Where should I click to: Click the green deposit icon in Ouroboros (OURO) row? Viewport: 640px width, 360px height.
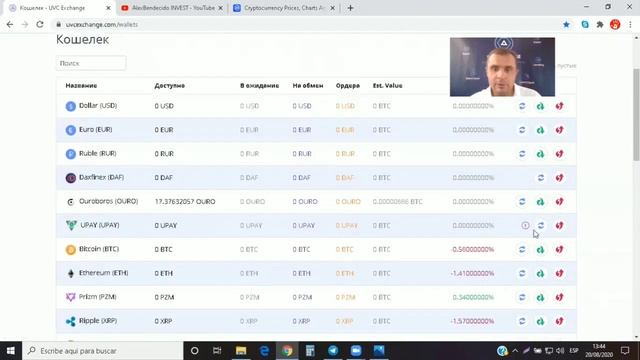540,202
